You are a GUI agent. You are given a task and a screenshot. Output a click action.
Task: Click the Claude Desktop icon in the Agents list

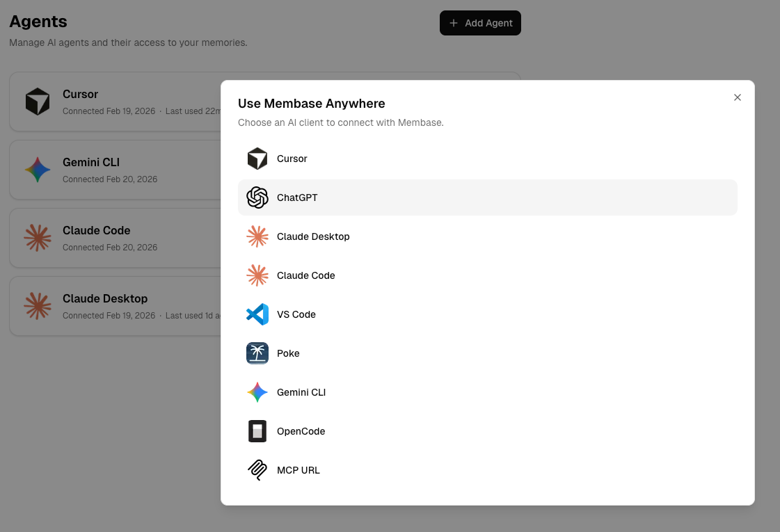pos(38,306)
